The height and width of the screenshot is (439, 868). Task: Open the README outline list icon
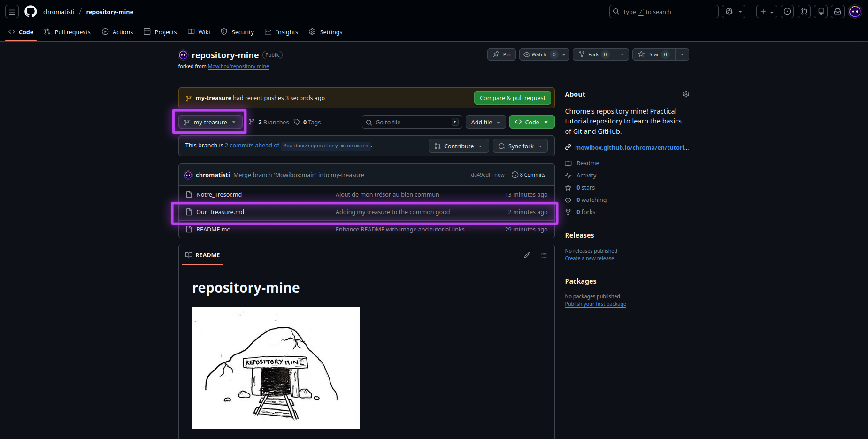(x=544, y=255)
